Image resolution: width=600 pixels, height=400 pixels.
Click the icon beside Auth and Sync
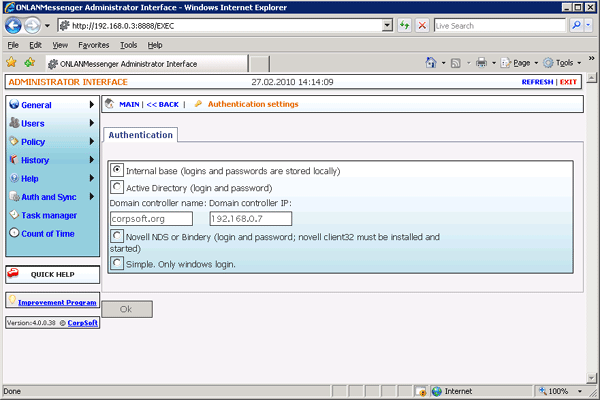coord(15,197)
